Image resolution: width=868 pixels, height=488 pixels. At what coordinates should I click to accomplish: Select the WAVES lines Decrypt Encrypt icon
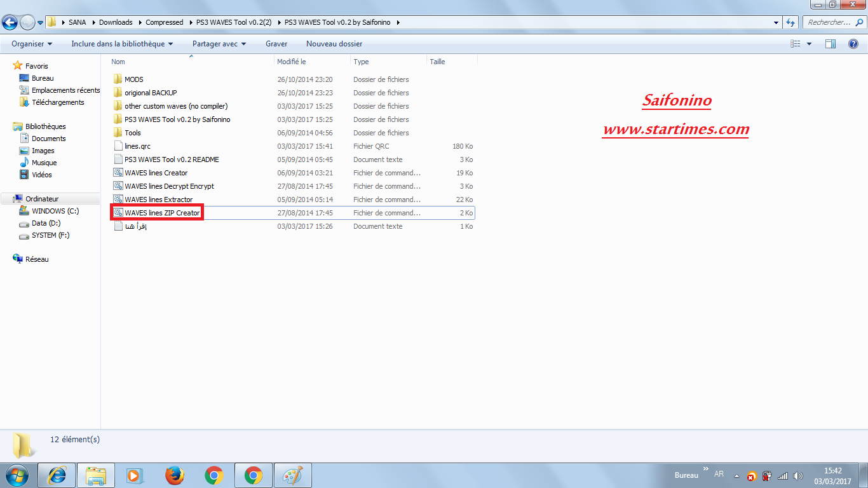pyautogui.click(x=118, y=186)
